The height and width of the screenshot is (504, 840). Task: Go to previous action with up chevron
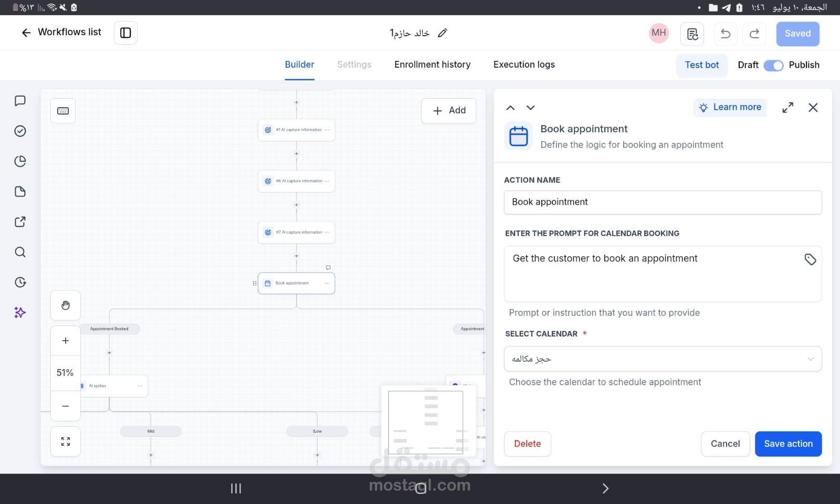pyautogui.click(x=510, y=108)
